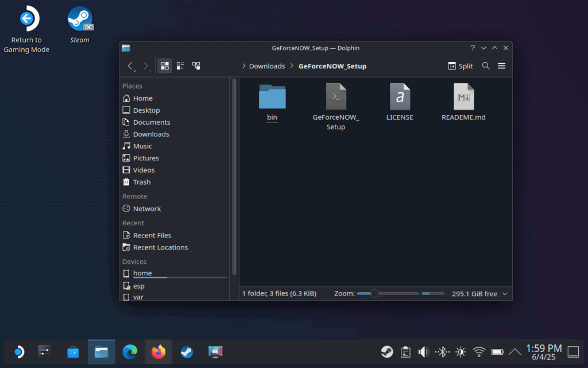This screenshot has height=368, width=588.
Task: Go back in Dolphin navigation history
Action: (x=130, y=66)
